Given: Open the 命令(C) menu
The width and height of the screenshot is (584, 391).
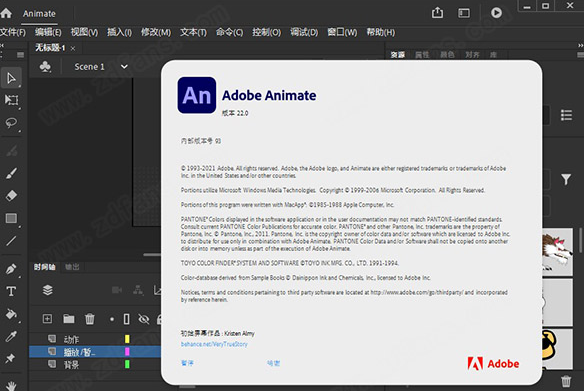Looking at the screenshot, I should (x=229, y=32).
